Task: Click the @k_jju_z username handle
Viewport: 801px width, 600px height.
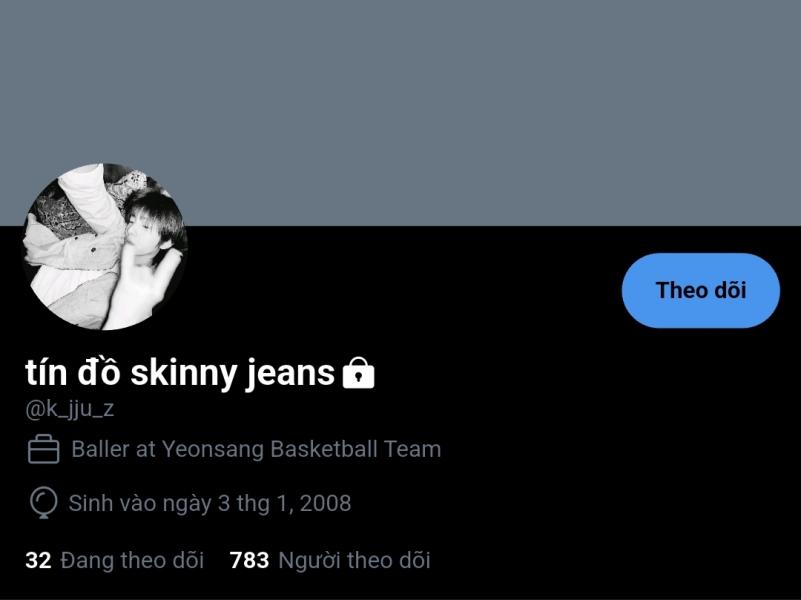Action: (x=69, y=409)
